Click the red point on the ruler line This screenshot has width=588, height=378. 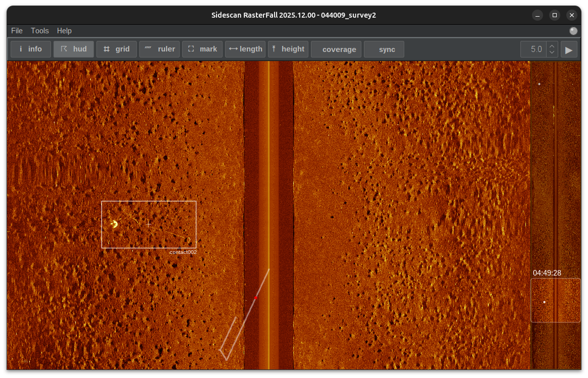pyautogui.click(x=255, y=298)
